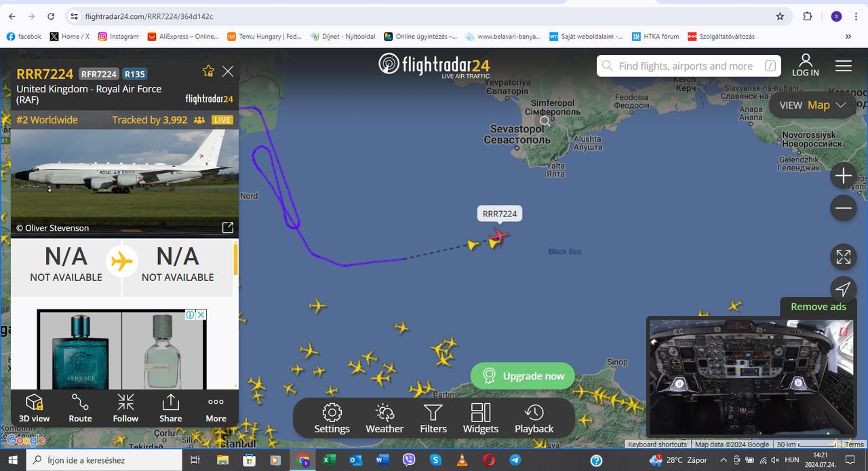Image resolution: width=868 pixels, height=471 pixels.
Task: Open map Settings
Action: pyautogui.click(x=332, y=418)
